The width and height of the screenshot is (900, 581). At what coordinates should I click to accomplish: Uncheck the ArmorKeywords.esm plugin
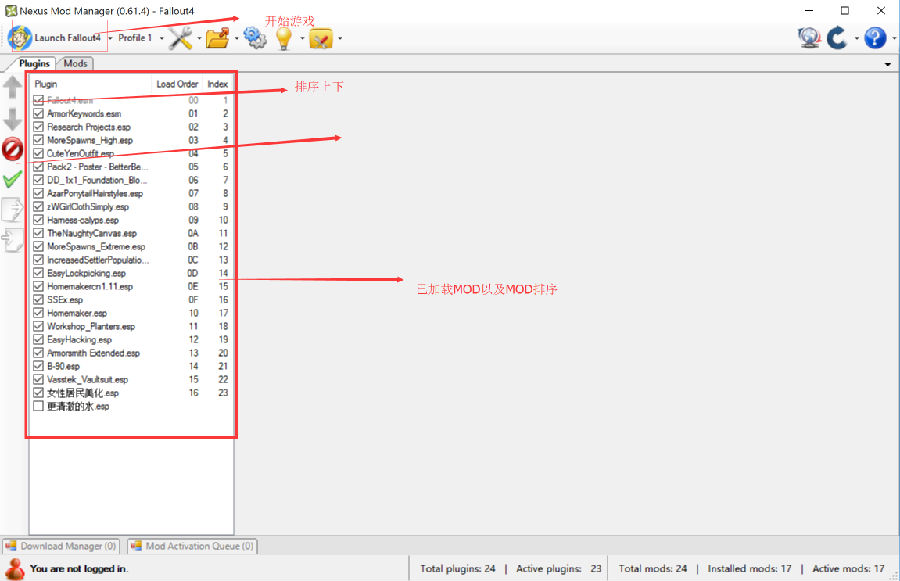tap(37, 113)
